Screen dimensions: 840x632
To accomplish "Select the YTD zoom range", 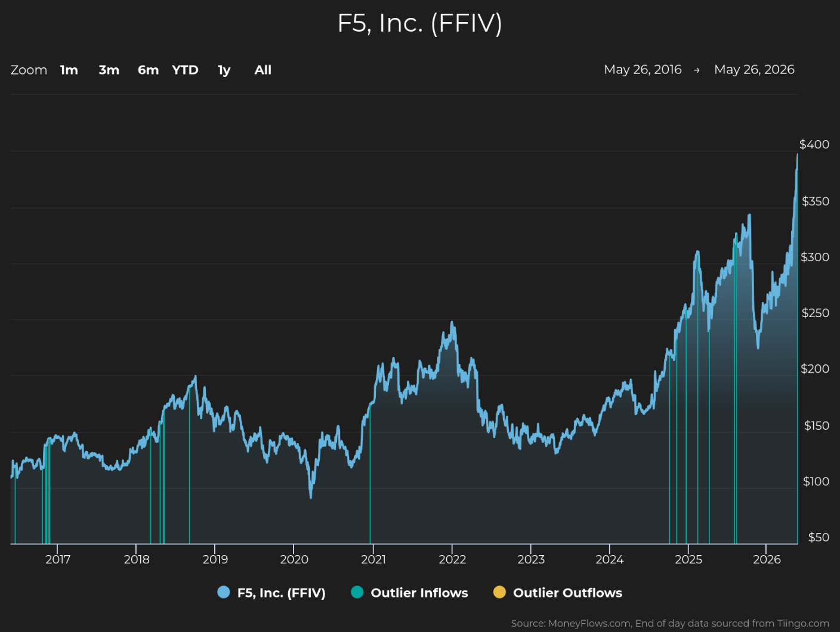I will coord(185,70).
